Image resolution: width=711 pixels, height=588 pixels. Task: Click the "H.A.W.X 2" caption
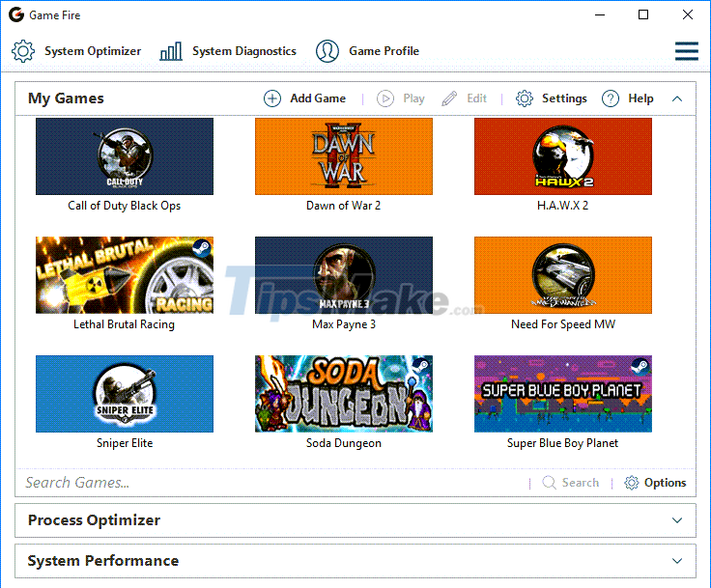pos(563,206)
